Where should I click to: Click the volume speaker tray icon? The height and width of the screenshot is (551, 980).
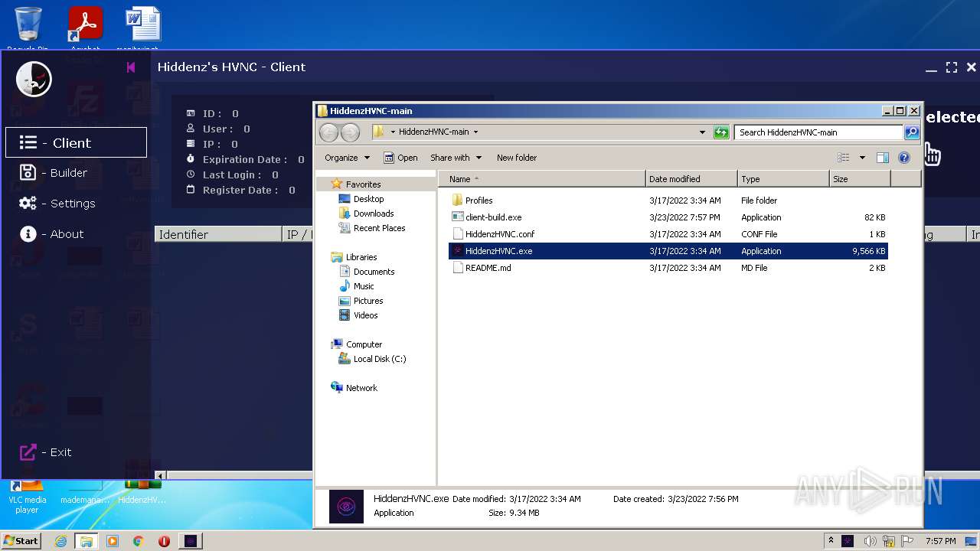tap(869, 541)
